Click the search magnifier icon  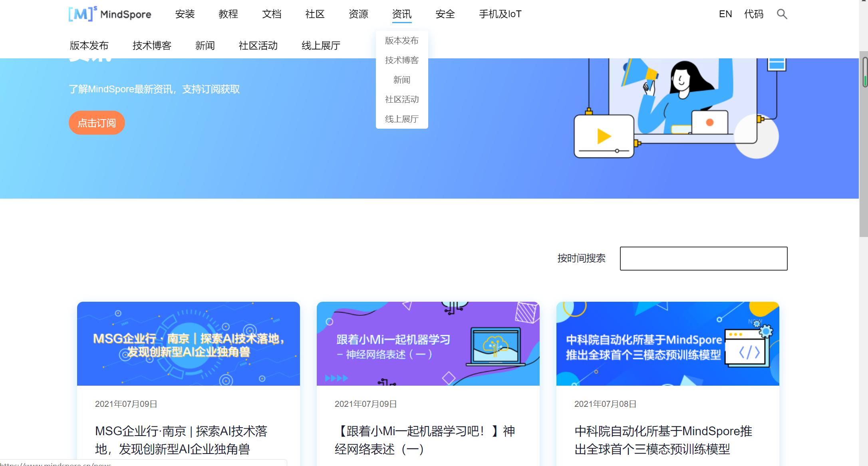coord(782,14)
